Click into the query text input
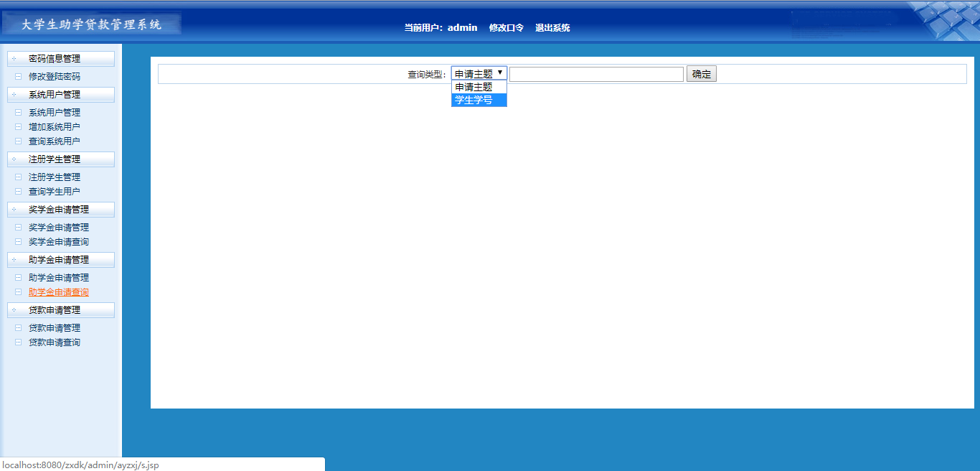The width and height of the screenshot is (980, 471). [x=596, y=74]
